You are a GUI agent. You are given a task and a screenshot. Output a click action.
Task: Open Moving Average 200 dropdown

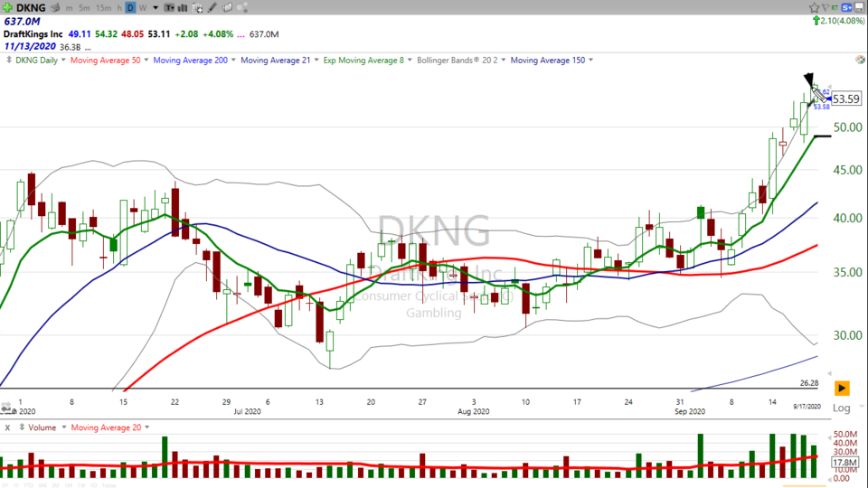[x=233, y=60]
